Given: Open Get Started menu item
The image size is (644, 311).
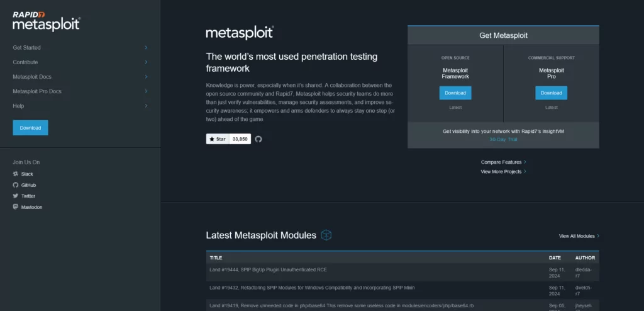Looking at the screenshot, I should 26,48.
